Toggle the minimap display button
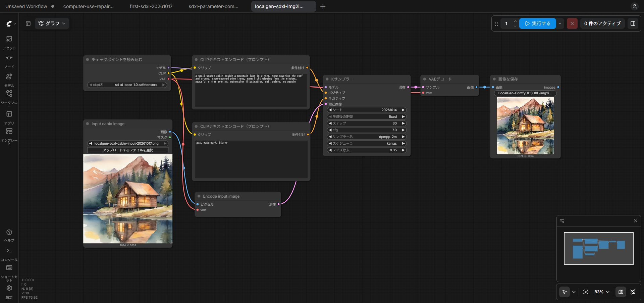The image size is (644, 303). pos(621,292)
